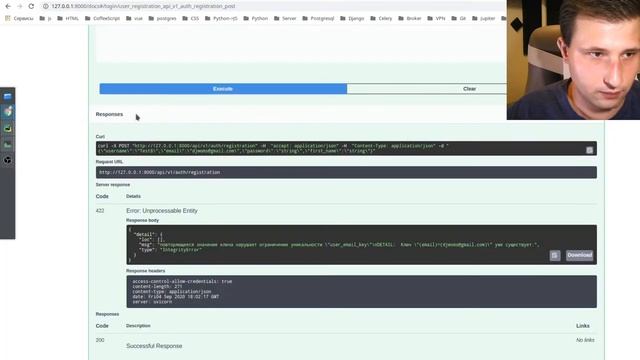This screenshot has height=360, width=640.
Task: Copy the curl command with the clipboard icon
Action: point(589,150)
